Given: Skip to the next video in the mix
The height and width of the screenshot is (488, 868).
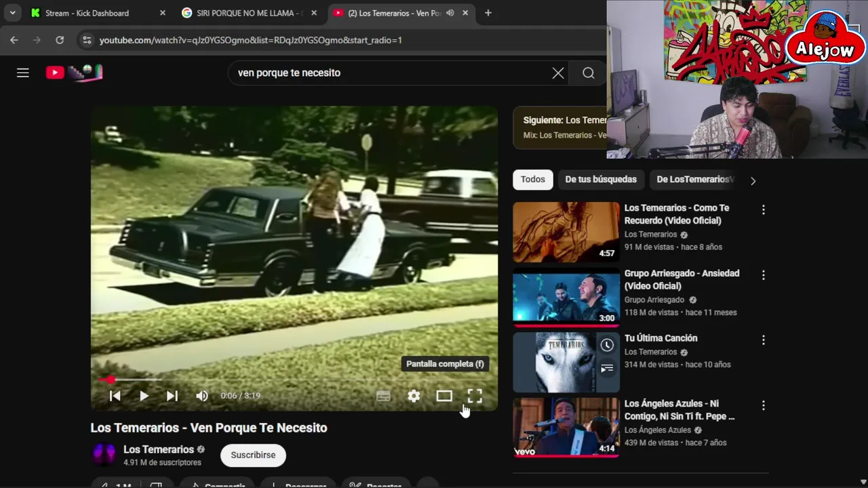Looking at the screenshot, I should coord(172,396).
